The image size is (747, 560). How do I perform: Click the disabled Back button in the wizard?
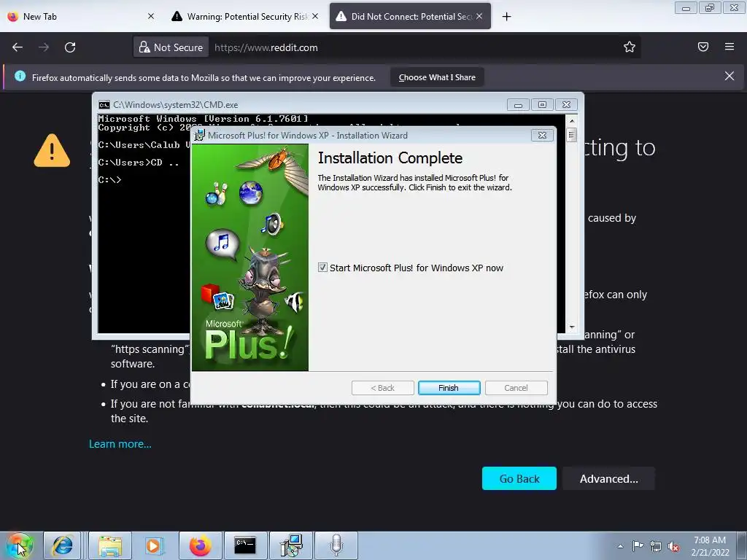pos(382,388)
